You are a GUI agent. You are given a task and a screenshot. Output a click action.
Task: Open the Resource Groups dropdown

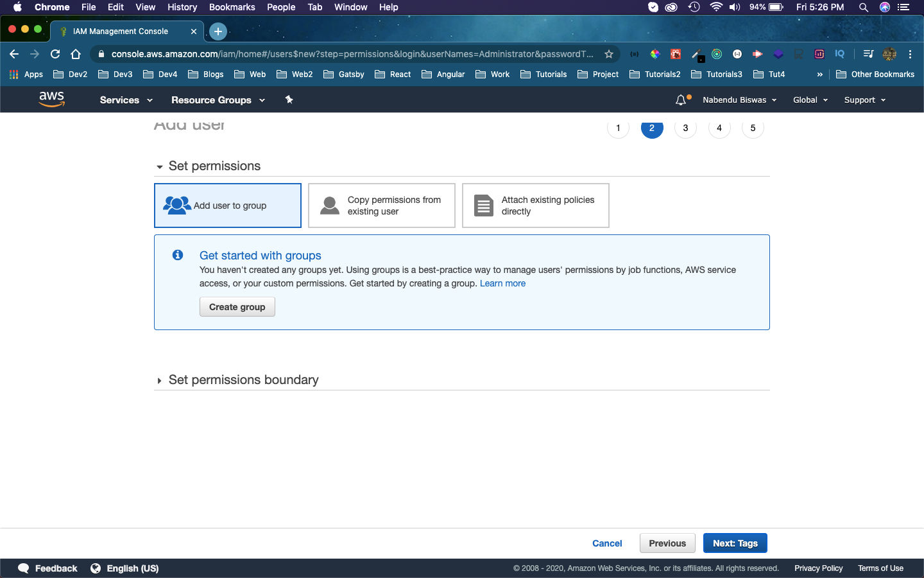tap(218, 100)
